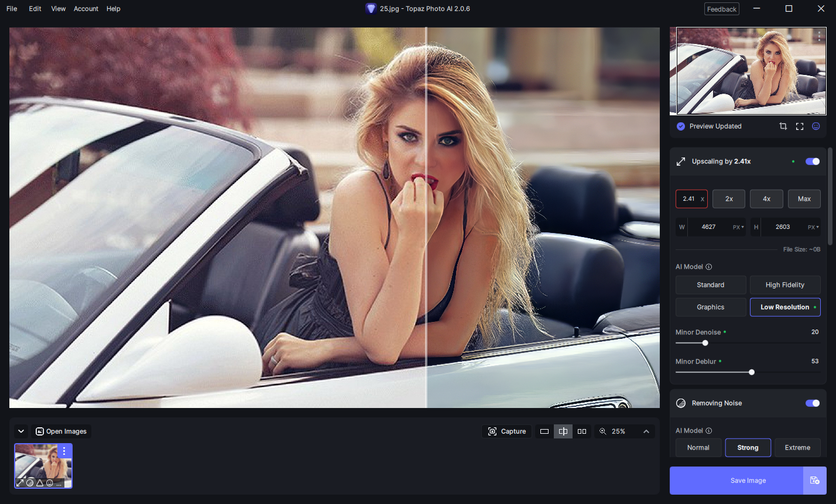
Task: Select the side-by-side view icon
Action: coord(582,431)
